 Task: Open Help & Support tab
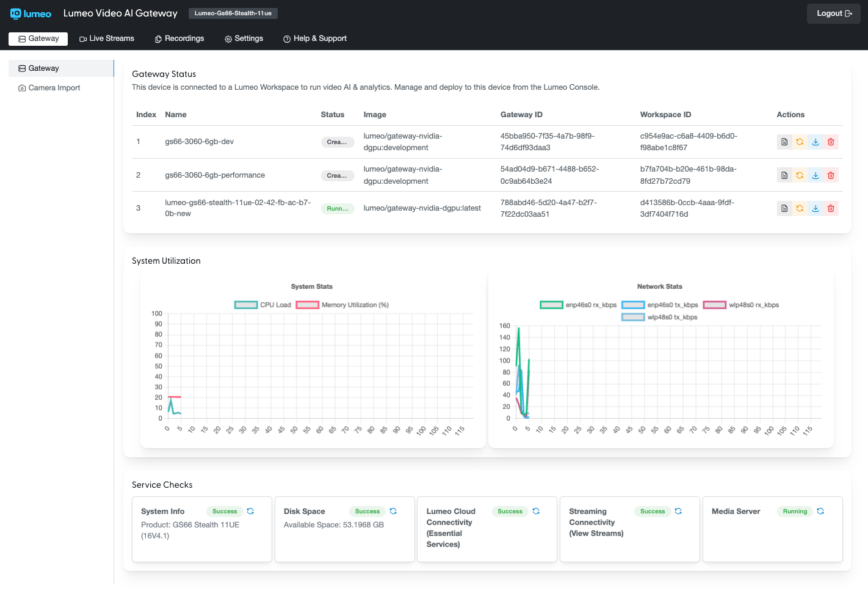coord(315,38)
